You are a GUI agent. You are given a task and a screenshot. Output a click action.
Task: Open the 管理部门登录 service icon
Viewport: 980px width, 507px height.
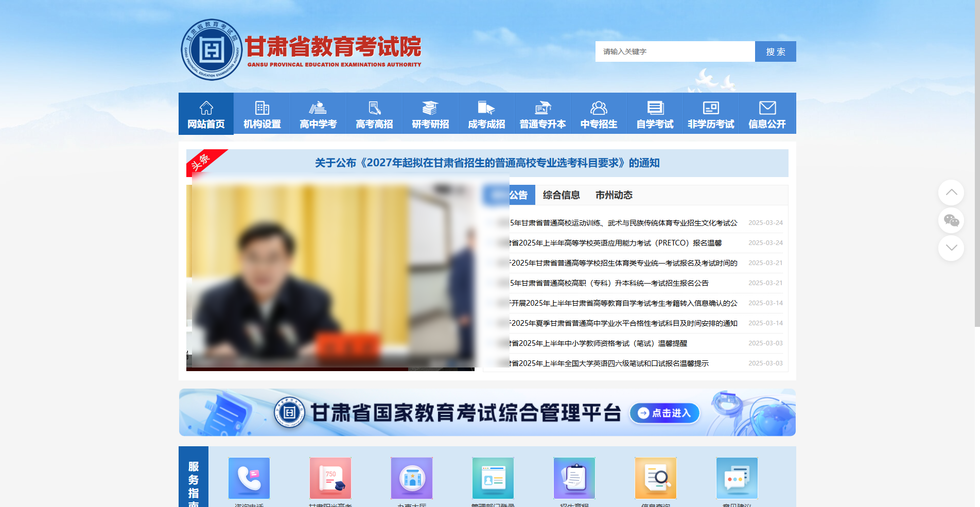click(493, 478)
